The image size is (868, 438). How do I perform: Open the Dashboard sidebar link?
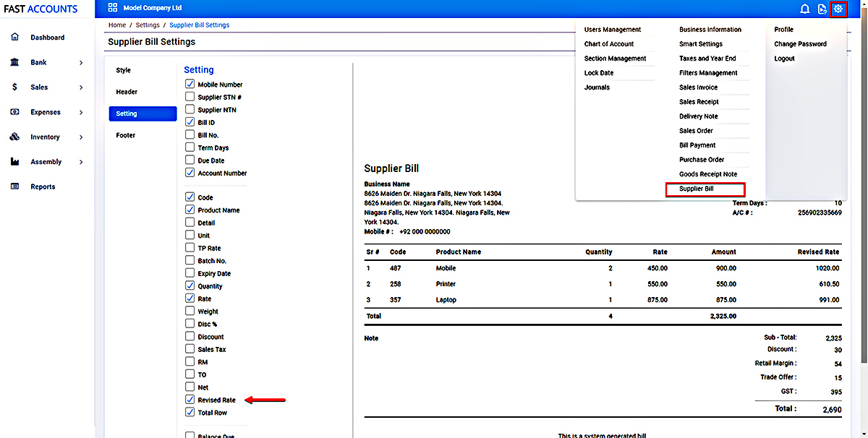pyautogui.click(x=47, y=38)
